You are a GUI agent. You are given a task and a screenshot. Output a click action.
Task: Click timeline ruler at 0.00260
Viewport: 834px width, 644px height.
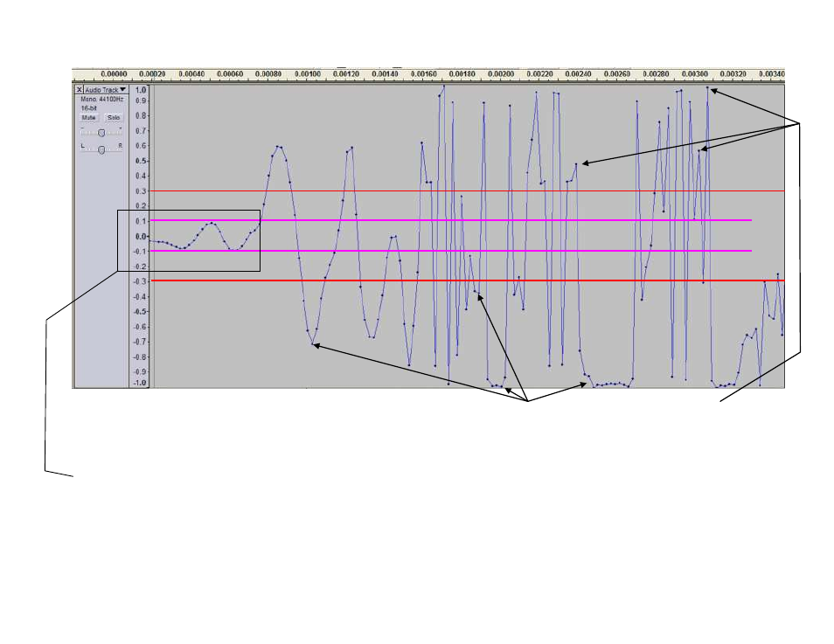tap(617, 74)
